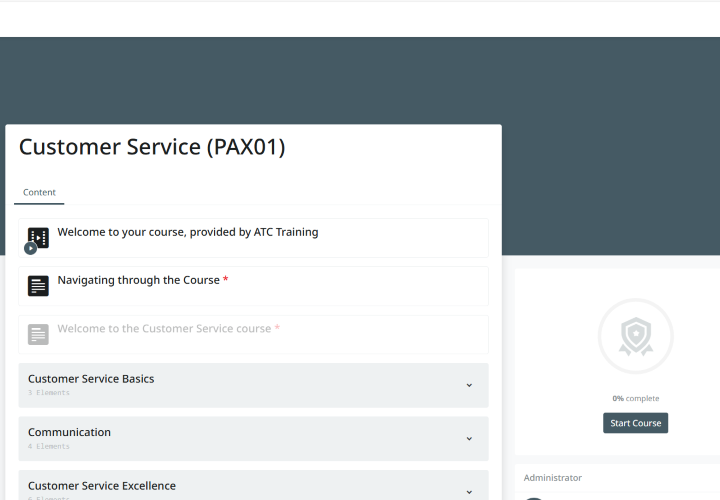Click the certificate badge icon
This screenshot has height=500, width=720.
635,336
